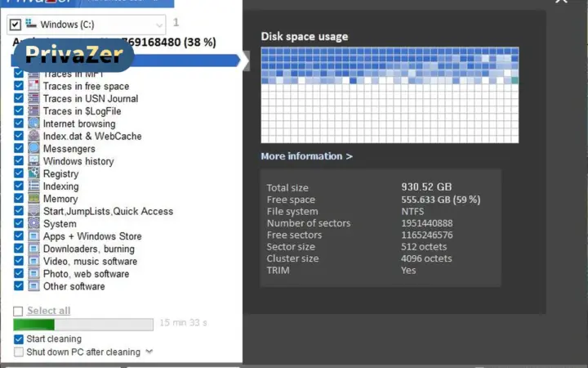Image resolution: width=588 pixels, height=368 pixels.
Task: Click the Registry icon
Action: [x=33, y=173]
